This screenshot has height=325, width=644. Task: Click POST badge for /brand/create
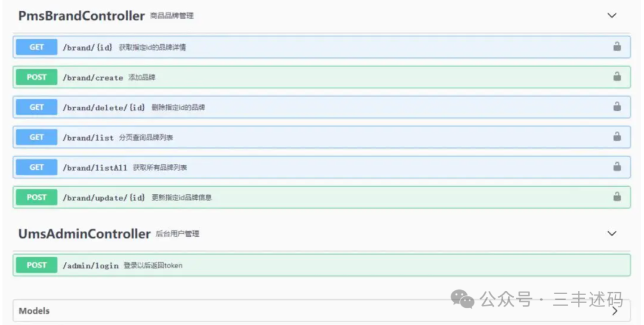coord(36,77)
